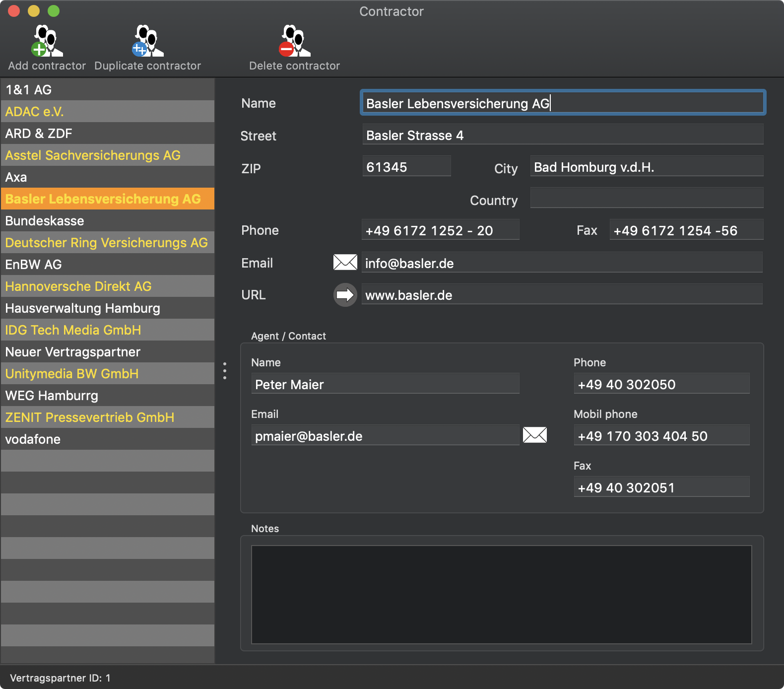This screenshot has width=784, height=689.
Task: Click company Fax field +49 6172 1254 -56
Action: [x=686, y=230]
